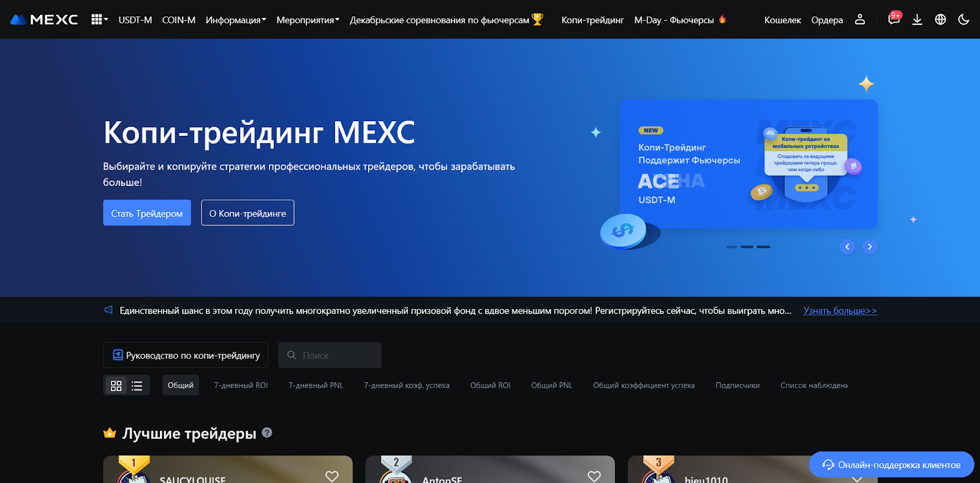Image resolution: width=980 pixels, height=483 pixels.
Task: Select Подписчики tab
Action: coord(737,386)
